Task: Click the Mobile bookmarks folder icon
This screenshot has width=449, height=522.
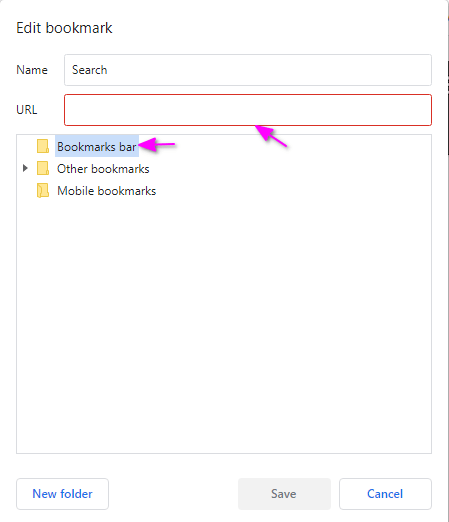Action: [43, 191]
